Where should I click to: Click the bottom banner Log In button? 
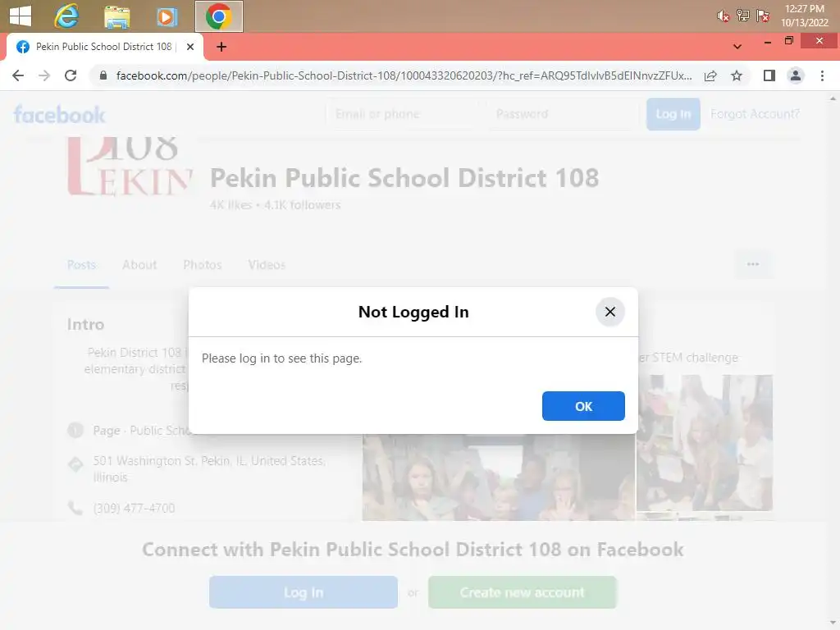click(304, 592)
